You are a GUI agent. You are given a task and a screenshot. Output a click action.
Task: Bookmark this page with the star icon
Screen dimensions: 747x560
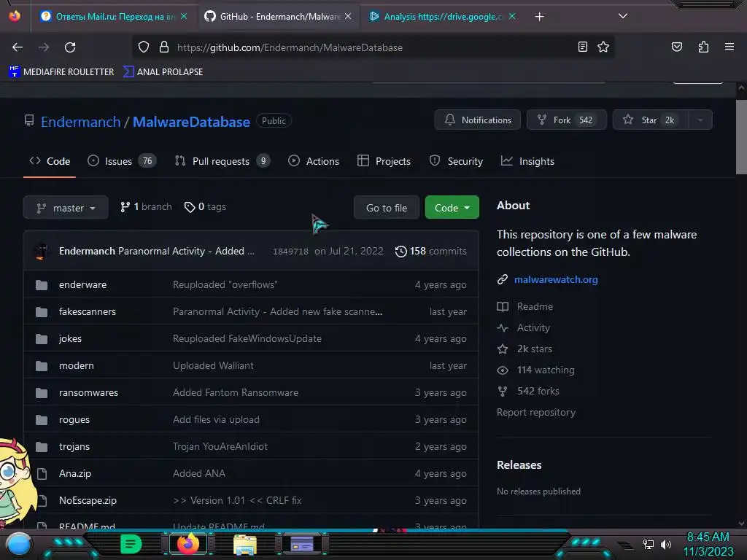coord(603,47)
